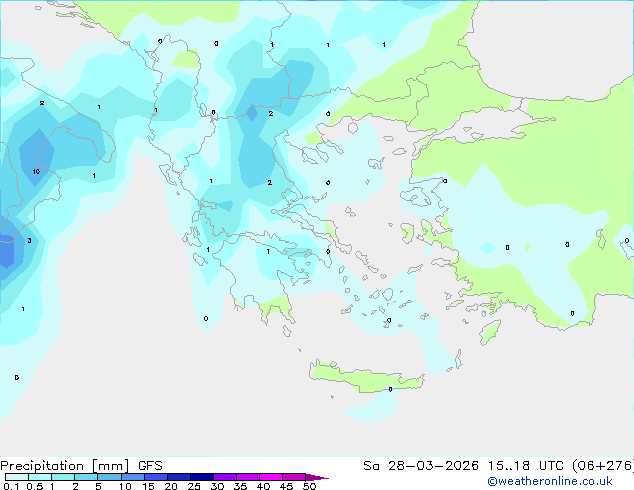Click the '45' legend scale label
634x490 pixels.
coord(286,486)
